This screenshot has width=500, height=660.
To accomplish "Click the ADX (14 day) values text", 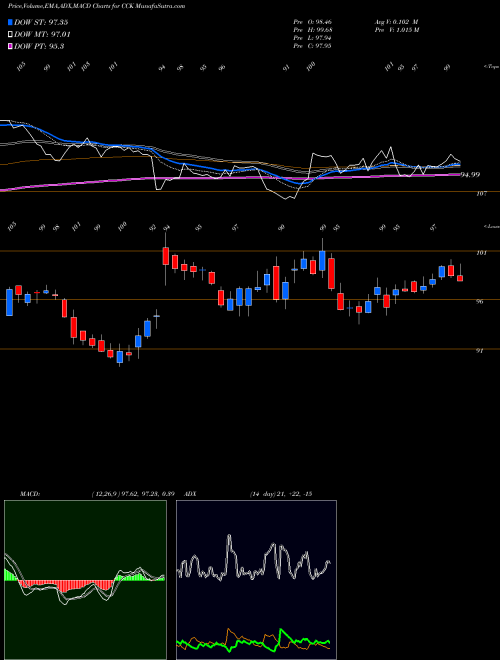I will pos(280,494).
